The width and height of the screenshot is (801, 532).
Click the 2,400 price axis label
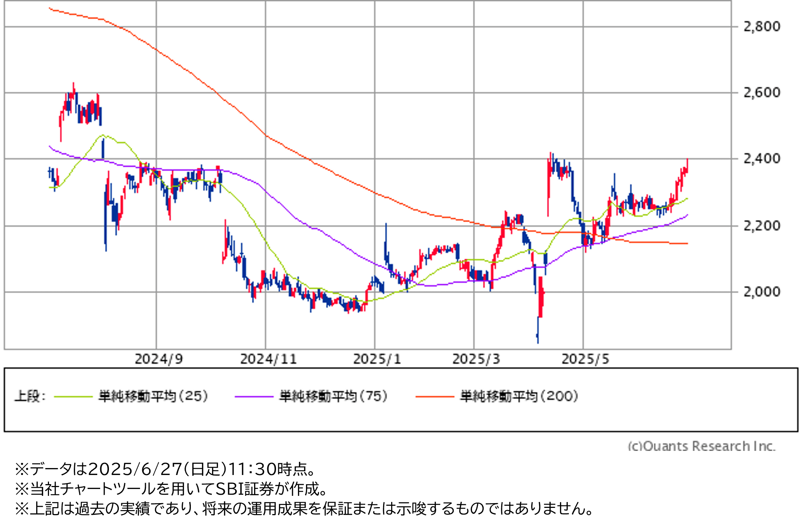(x=762, y=159)
